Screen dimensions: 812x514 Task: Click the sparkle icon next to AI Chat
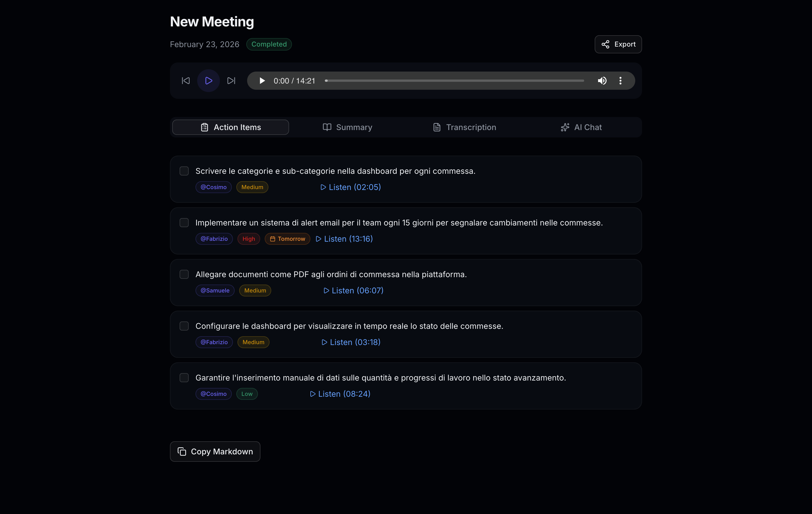coord(565,127)
